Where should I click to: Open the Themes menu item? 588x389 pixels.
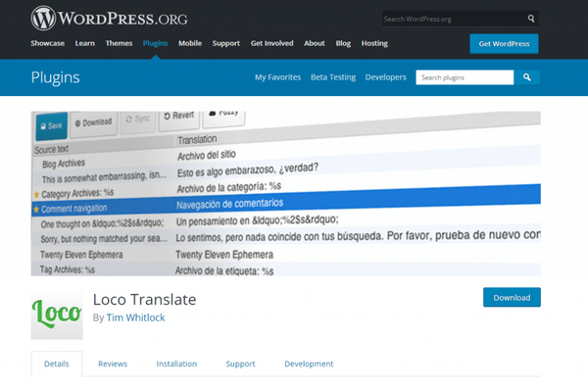click(119, 43)
